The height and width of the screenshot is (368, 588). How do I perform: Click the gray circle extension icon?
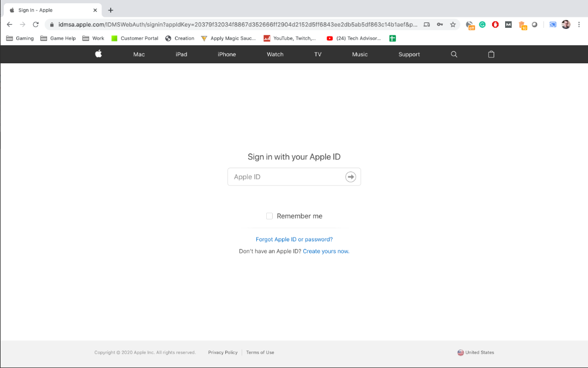point(535,25)
